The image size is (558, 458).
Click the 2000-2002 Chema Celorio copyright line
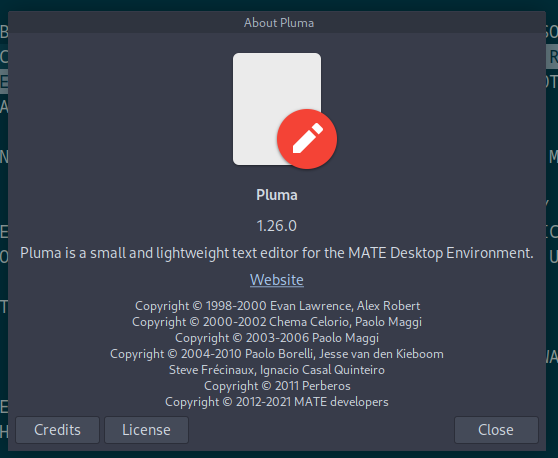(277, 322)
